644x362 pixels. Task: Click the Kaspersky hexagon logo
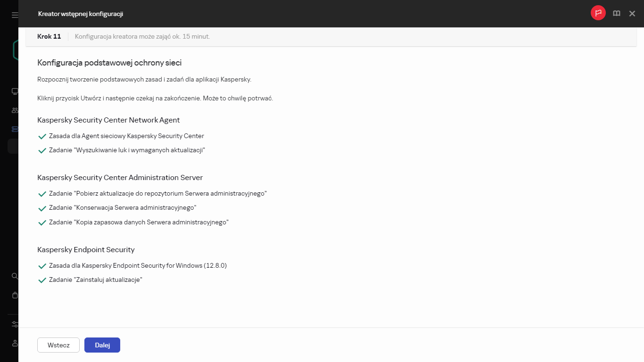16,50
